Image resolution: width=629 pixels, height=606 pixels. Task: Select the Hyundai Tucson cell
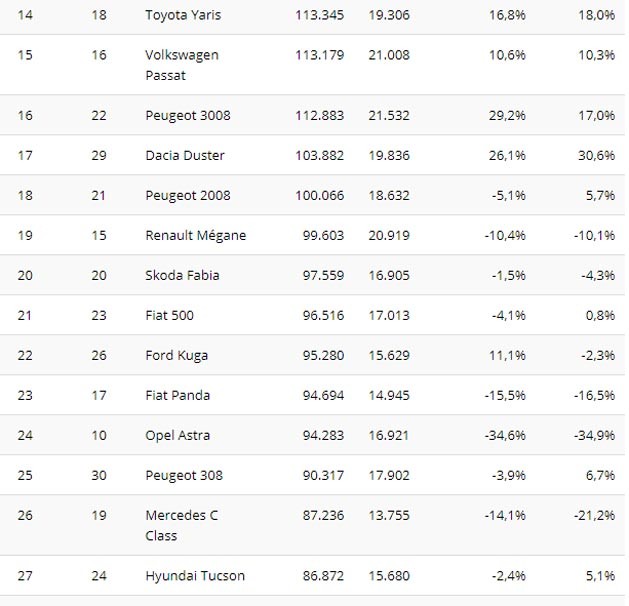(195, 575)
